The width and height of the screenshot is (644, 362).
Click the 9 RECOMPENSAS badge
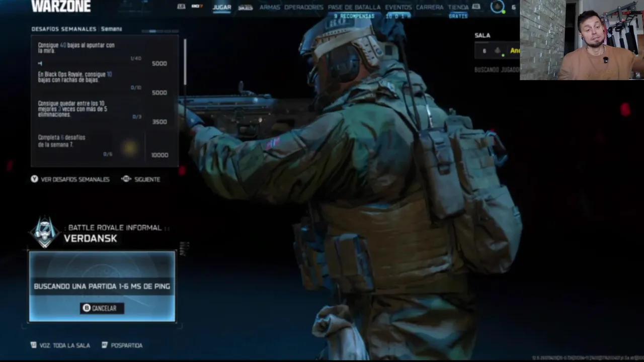click(x=354, y=16)
